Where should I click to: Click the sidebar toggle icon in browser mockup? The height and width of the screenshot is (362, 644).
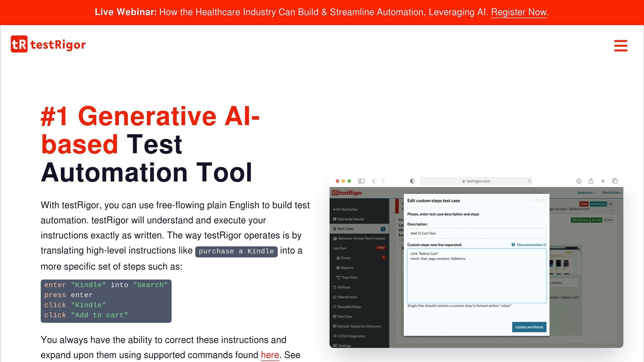(361, 181)
